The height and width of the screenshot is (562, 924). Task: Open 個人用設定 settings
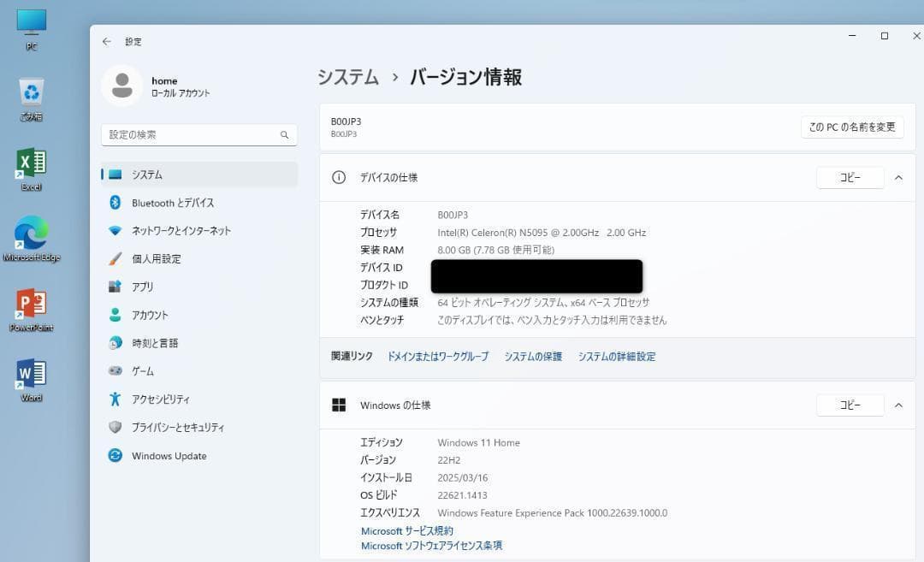(162, 258)
